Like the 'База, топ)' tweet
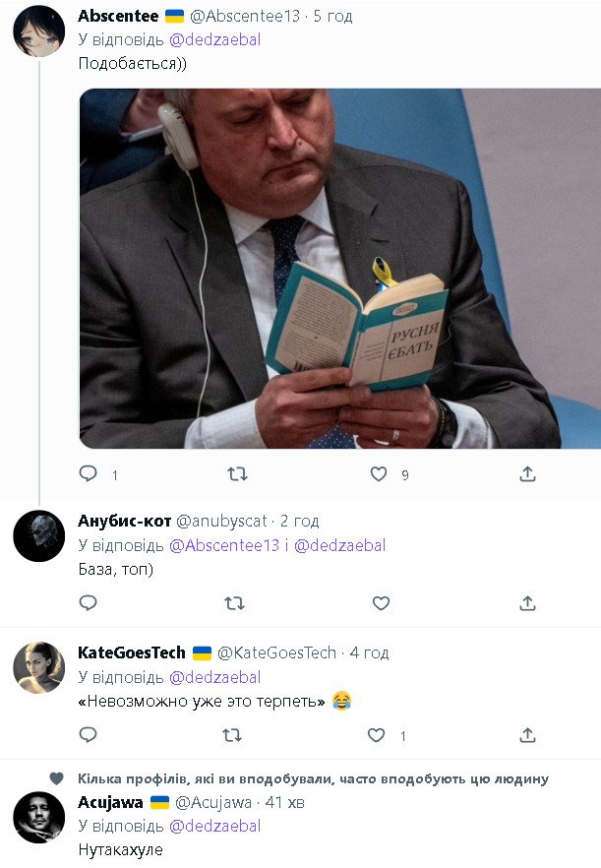This screenshot has height=868, width=601. [381, 603]
